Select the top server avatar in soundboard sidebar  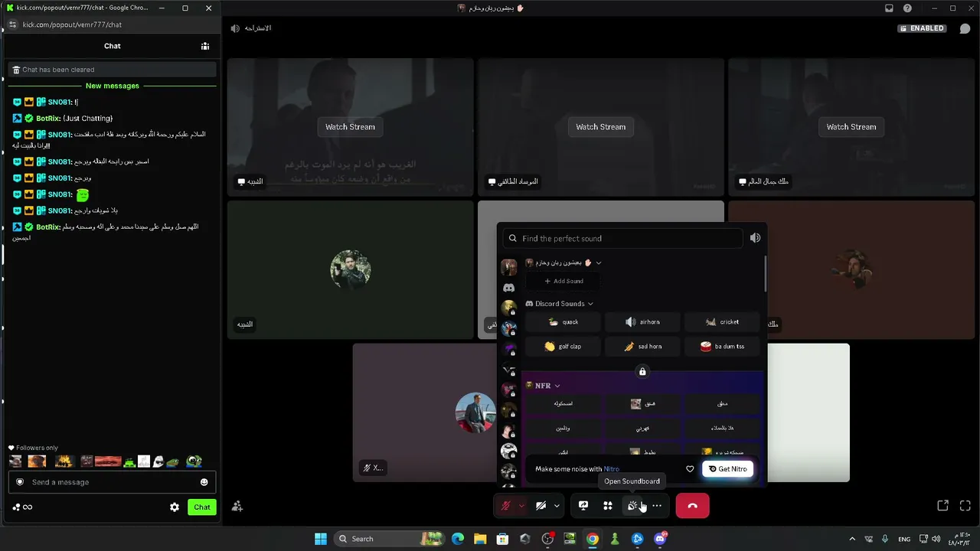point(508,266)
